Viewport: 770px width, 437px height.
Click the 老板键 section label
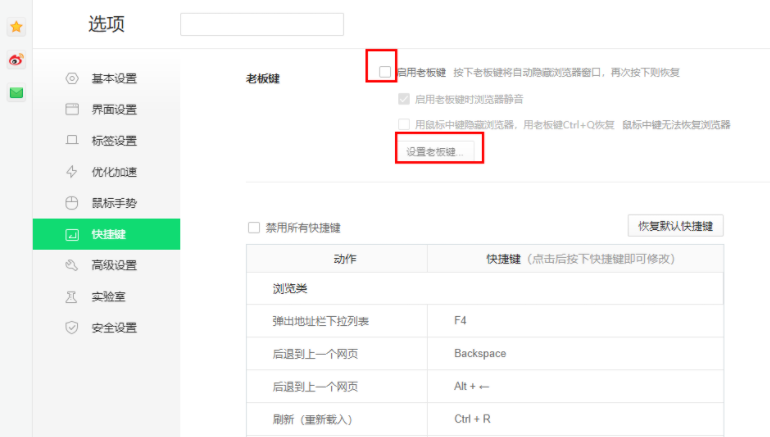click(x=263, y=79)
